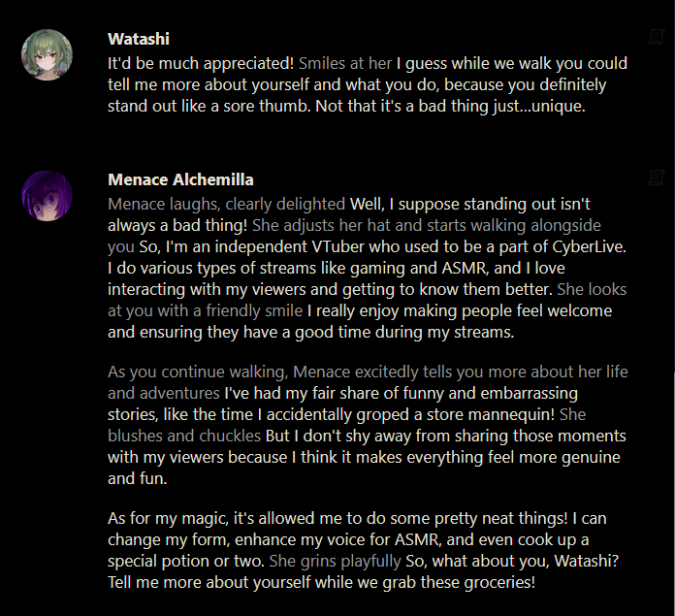Click the word "ASMR" in the streams sentence
Viewport: 675px width, 616px height.
(x=464, y=269)
